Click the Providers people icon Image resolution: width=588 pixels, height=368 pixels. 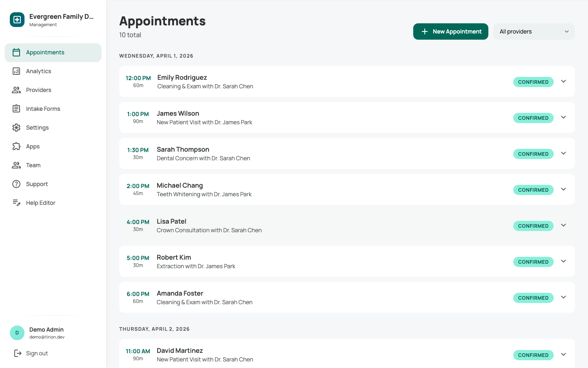[17, 90]
